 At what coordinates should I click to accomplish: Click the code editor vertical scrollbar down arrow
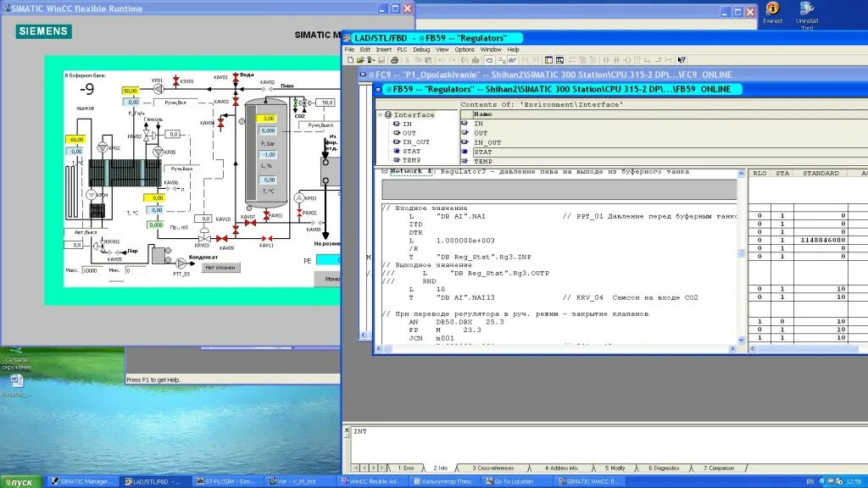pos(741,341)
